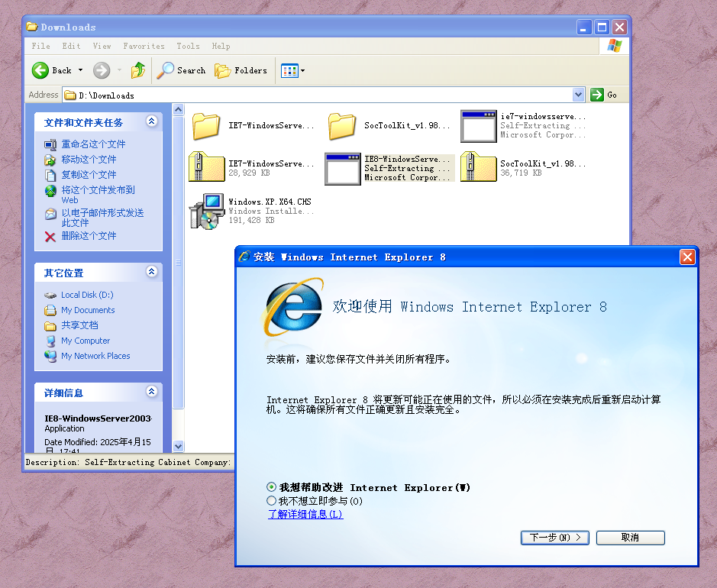Click the green Go arrow button
Image resolution: width=717 pixels, height=588 pixels.
597,95
